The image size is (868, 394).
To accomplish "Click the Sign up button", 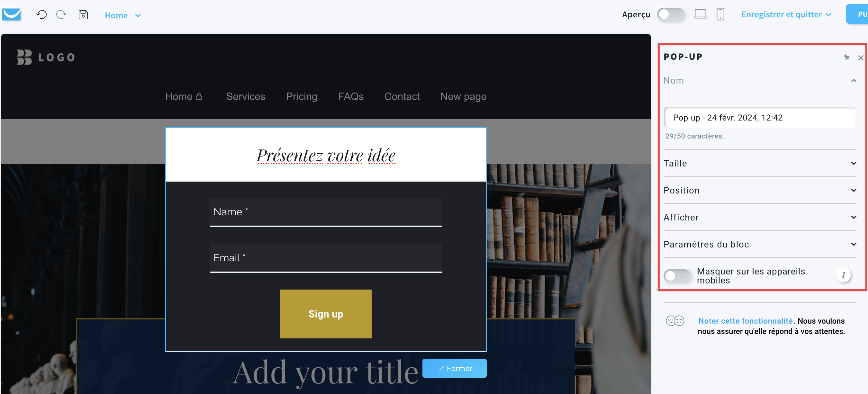I will (x=325, y=314).
